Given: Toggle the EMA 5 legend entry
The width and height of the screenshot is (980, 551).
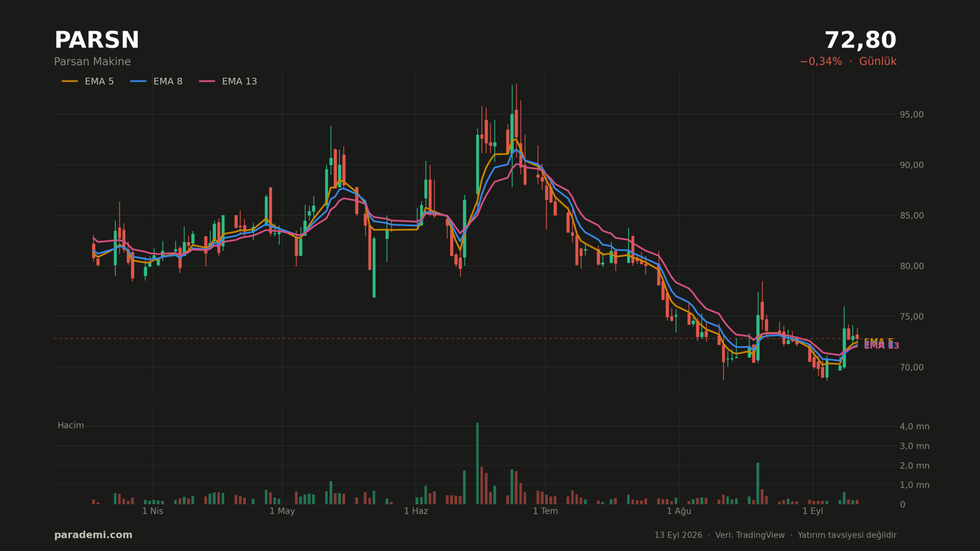Looking at the screenshot, I should pyautogui.click(x=88, y=81).
